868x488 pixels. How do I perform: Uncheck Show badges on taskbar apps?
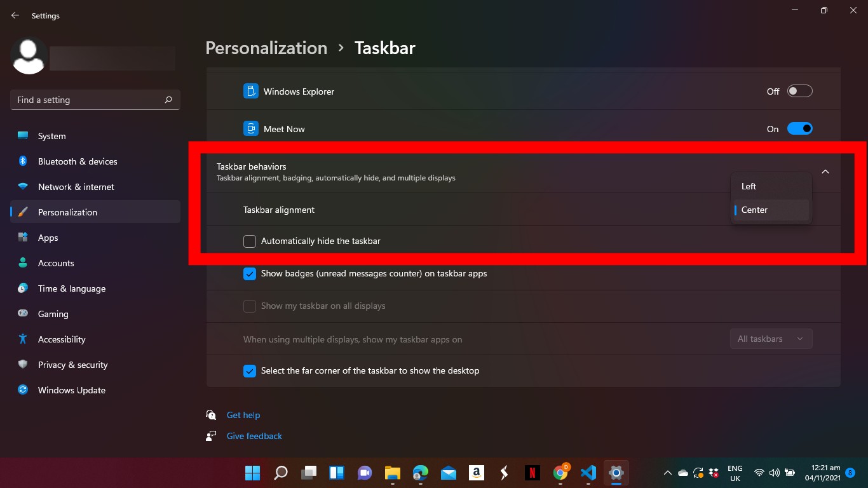click(250, 274)
